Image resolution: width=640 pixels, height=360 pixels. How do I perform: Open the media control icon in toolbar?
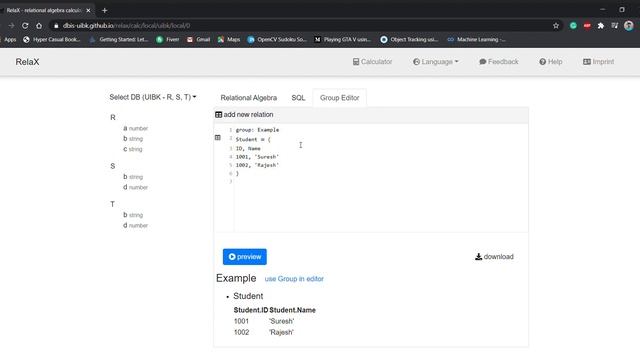615,25
